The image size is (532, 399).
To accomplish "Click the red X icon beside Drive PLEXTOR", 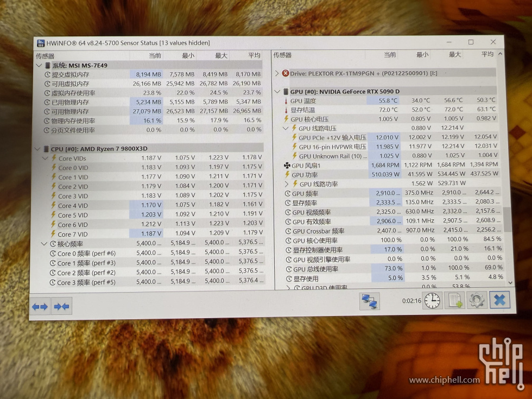I will 286,73.
